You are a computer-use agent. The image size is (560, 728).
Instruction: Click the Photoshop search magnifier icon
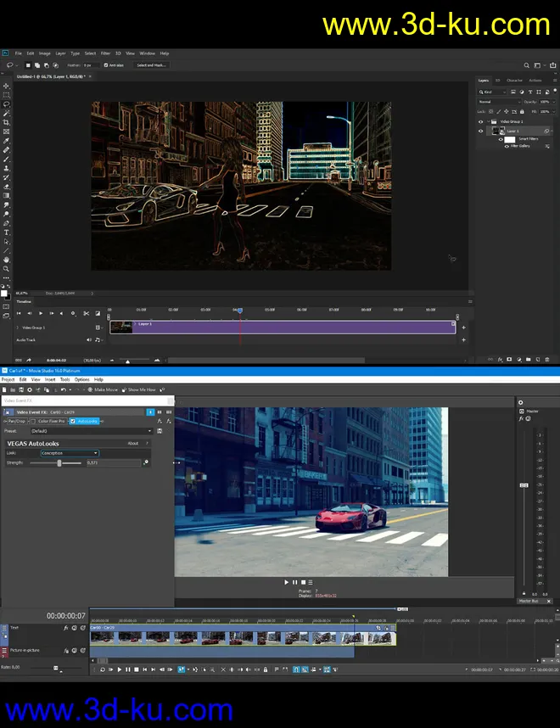point(527,64)
